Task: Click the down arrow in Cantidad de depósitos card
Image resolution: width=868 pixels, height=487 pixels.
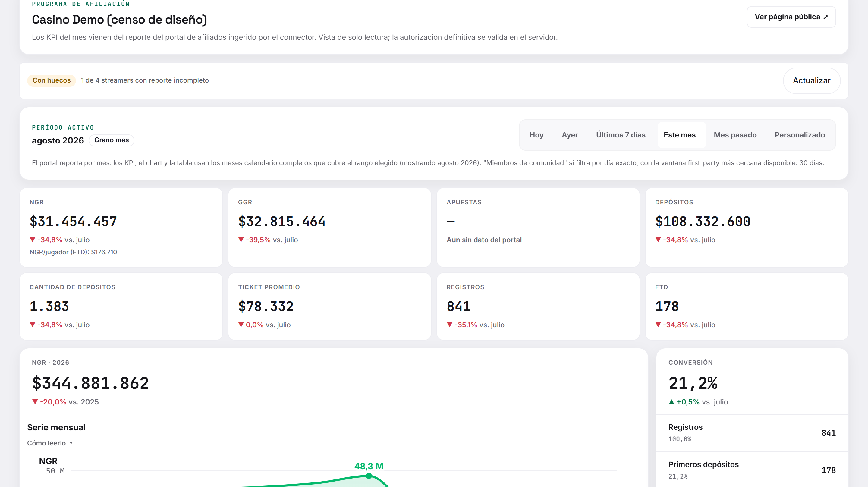Action: (x=33, y=325)
